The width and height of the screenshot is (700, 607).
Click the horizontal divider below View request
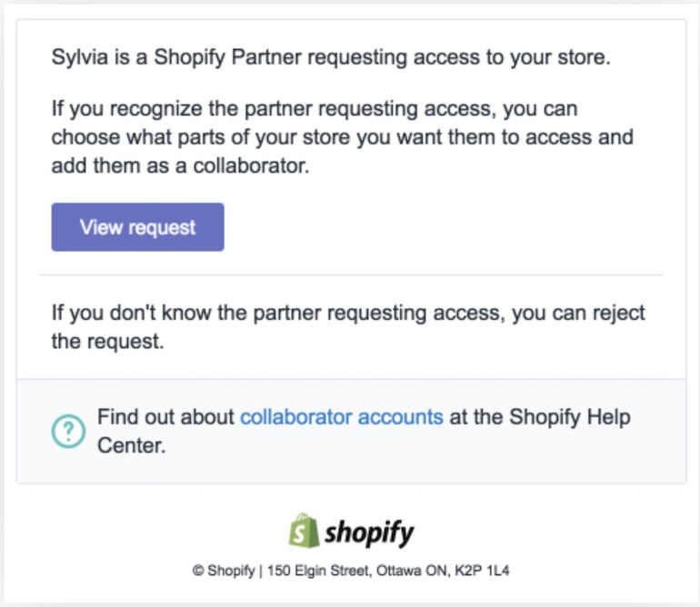pos(351,274)
